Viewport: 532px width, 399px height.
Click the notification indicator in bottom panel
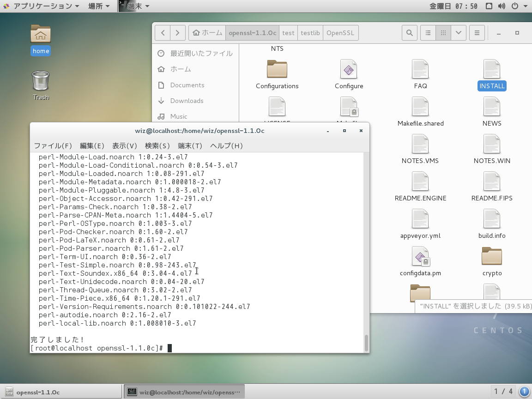click(x=524, y=392)
